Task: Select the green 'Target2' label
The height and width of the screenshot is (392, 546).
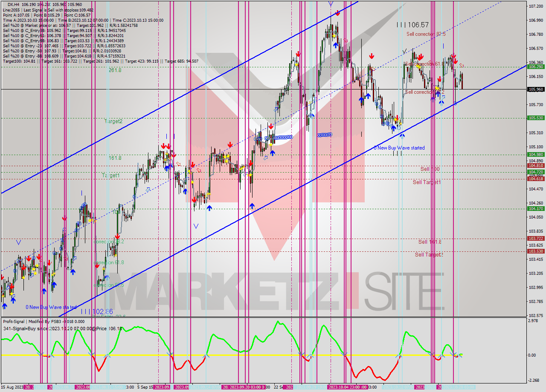Action: (113, 121)
